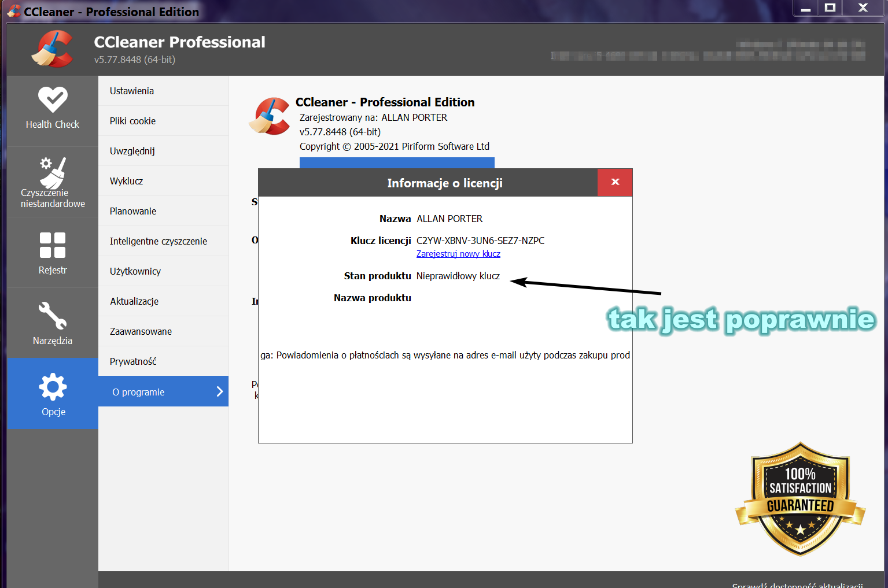Open Prywatność page
This screenshot has height=588, width=888.
point(163,361)
